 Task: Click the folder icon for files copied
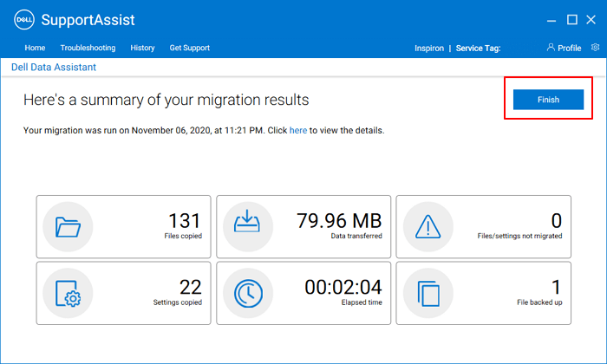point(68,226)
